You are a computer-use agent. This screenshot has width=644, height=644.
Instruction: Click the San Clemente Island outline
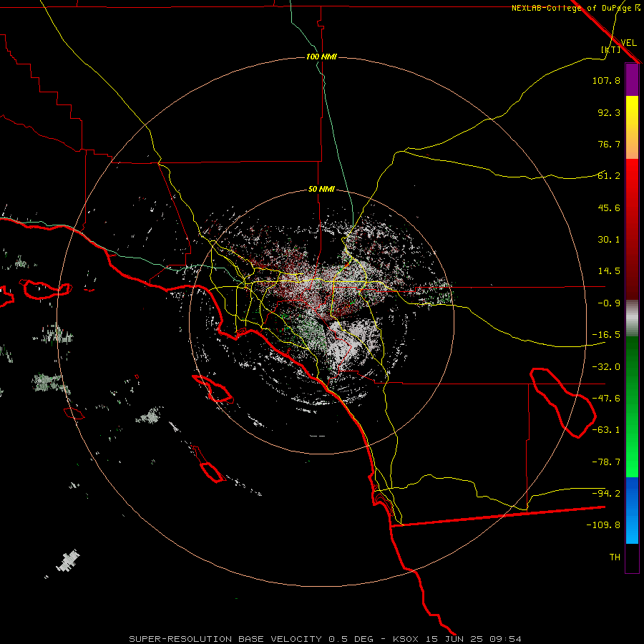(213, 472)
